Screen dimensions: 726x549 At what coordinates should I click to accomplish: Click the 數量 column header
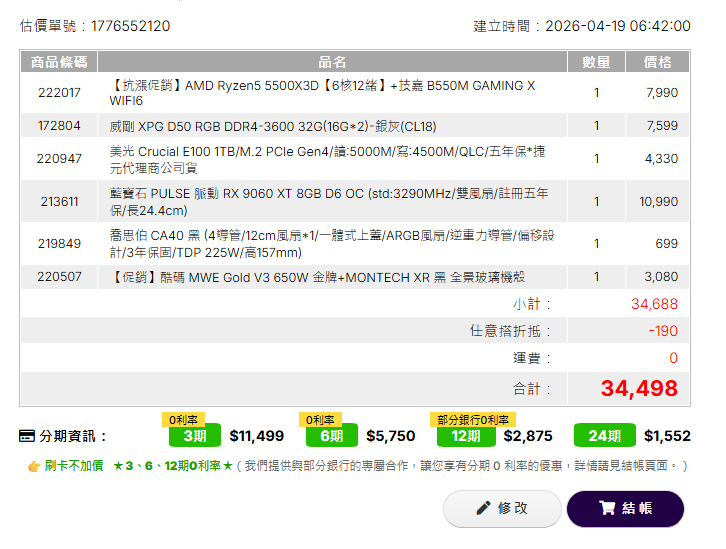(596, 62)
